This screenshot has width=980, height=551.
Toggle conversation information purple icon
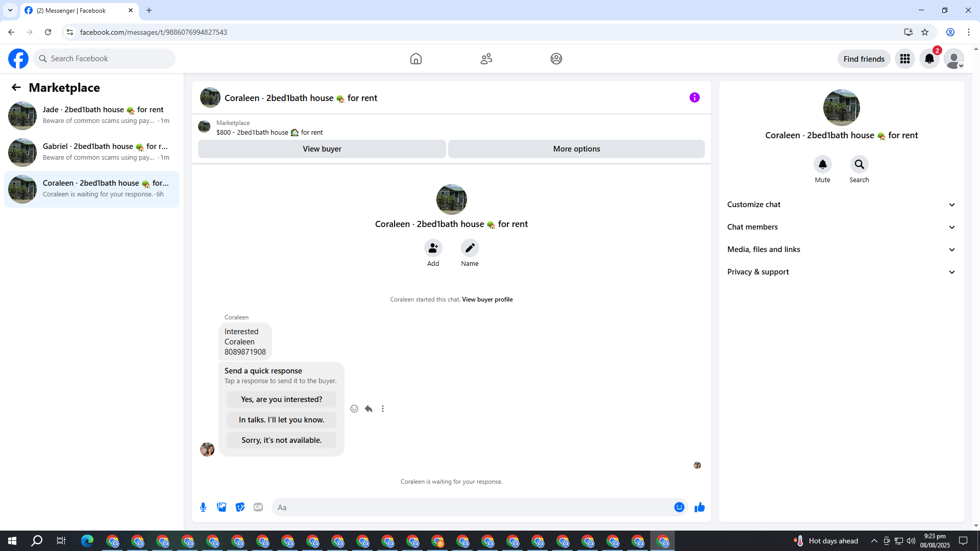coord(694,97)
